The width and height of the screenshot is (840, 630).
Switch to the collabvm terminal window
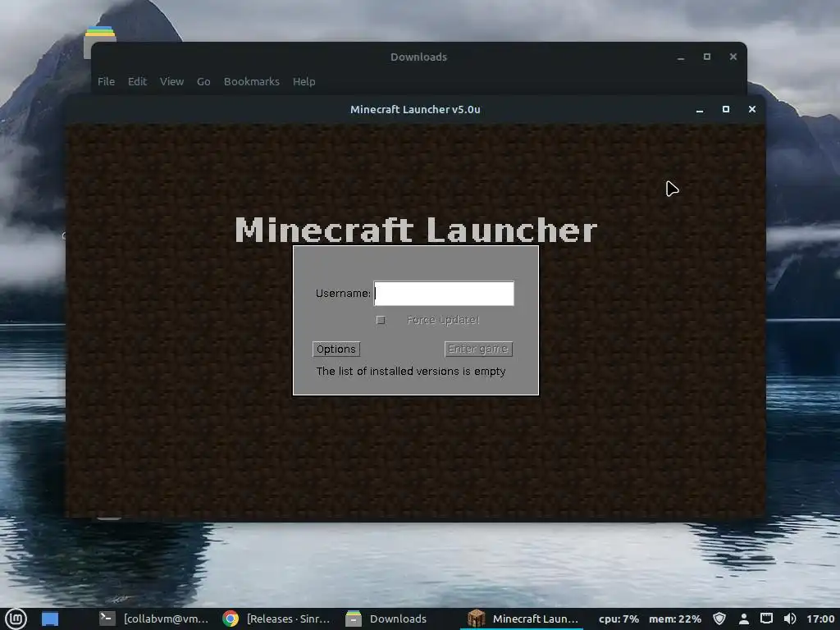pyautogui.click(x=154, y=619)
